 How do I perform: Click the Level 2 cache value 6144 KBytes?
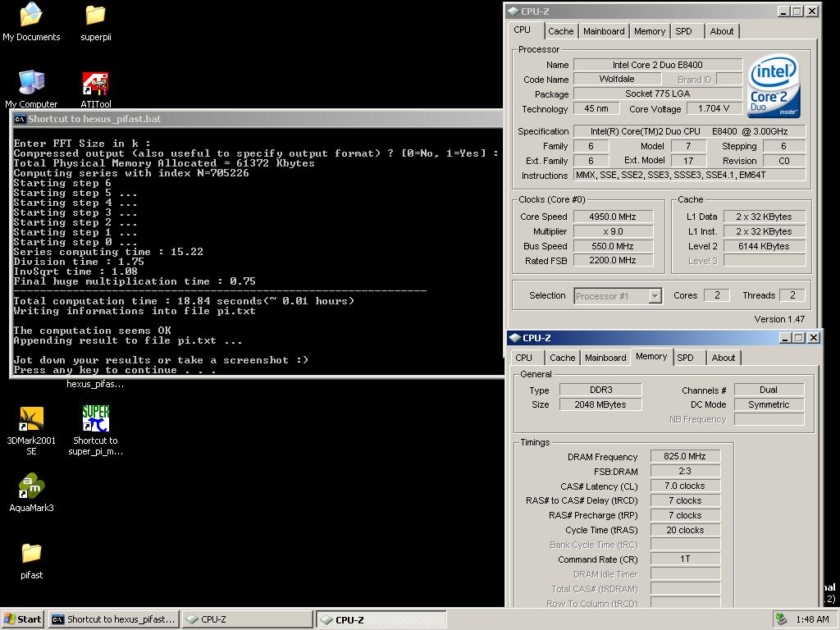(x=764, y=246)
